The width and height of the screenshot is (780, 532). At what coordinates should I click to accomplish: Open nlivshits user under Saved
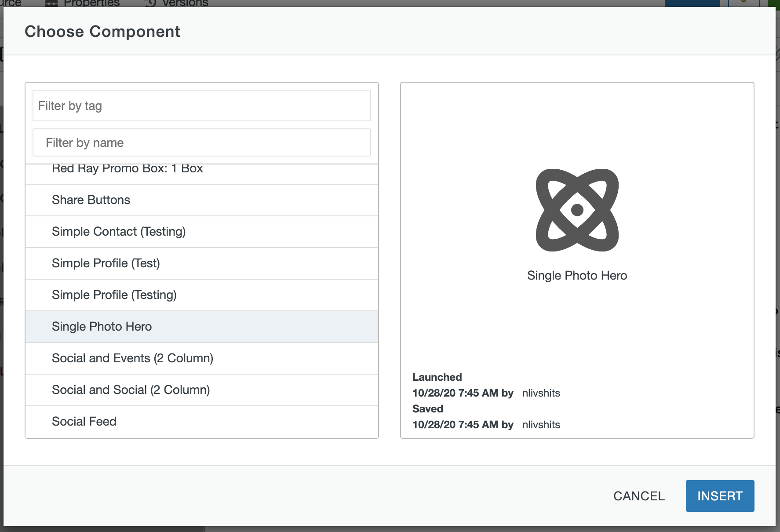click(541, 425)
